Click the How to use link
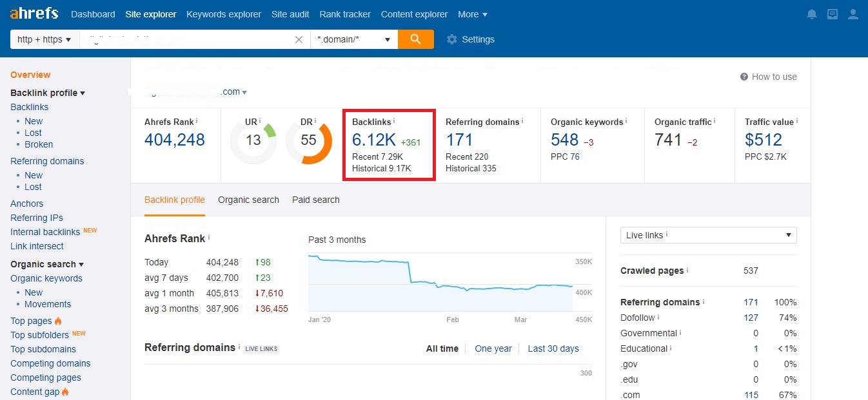This screenshot has width=868, height=400. [774, 77]
